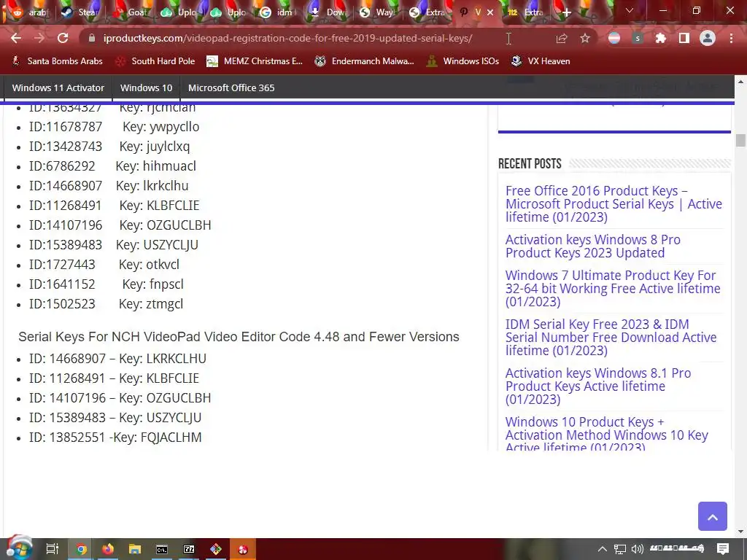This screenshot has height=560, width=747.
Task: Open Free Office 2016 Product Keys post
Action: (x=614, y=204)
